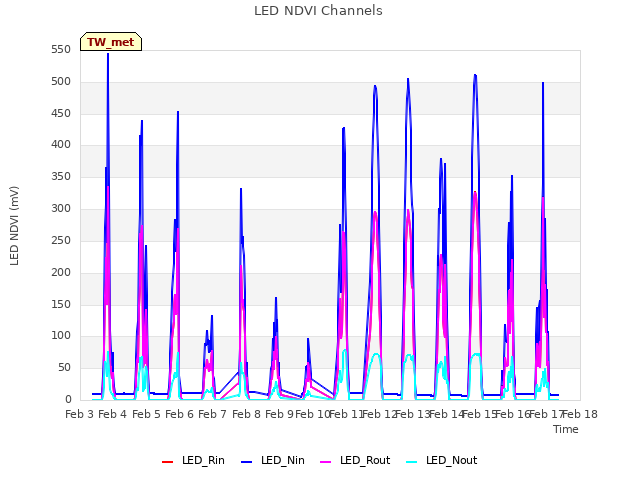Screen dimensions: 640x480
Task: Click the Feb 14 x-axis label
Action: (446, 414)
